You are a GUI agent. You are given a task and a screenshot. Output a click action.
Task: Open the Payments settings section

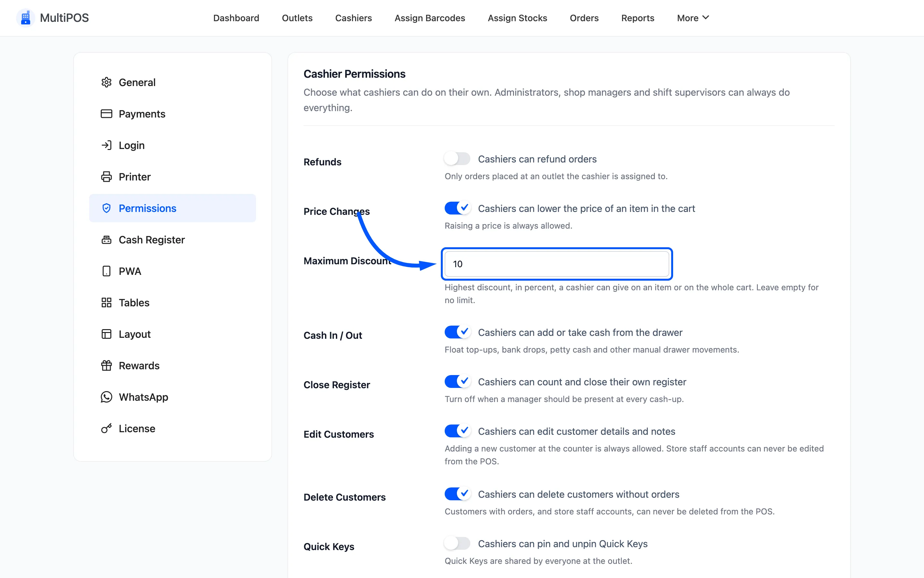(x=173, y=114)
